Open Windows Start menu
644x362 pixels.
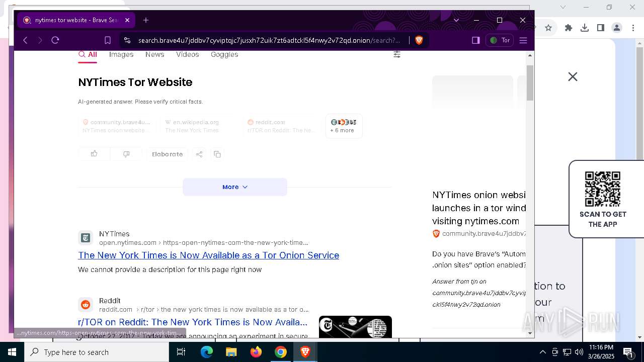(x=12, y=352)
